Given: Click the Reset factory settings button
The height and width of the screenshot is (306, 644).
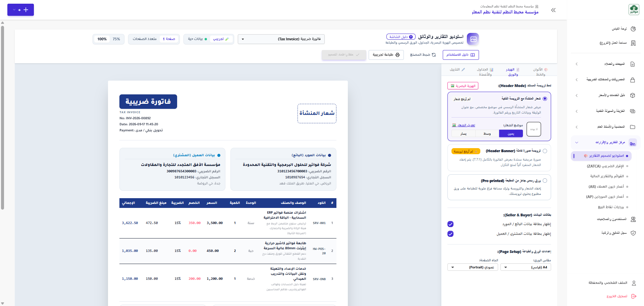Looking at the screenshot, I should (x=423, y=55).
